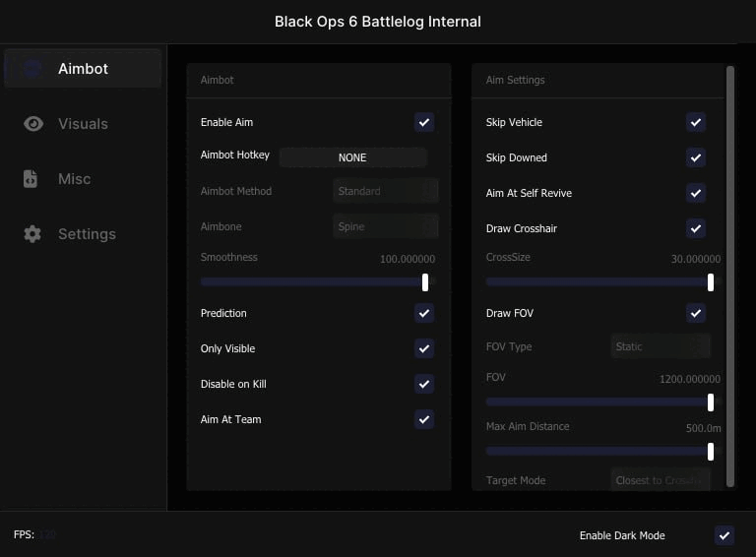The image size is (756, 557).
Task: Open the Aimbot Method dropdown
Action: click(385, 191)
